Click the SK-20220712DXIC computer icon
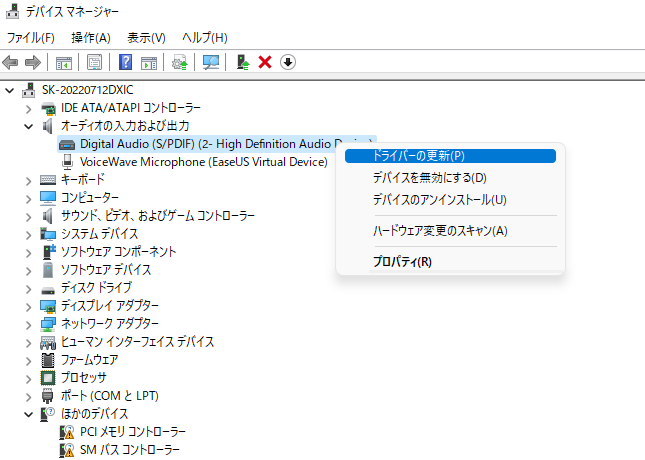Screen dimensions: 645x460 click(x=28, y=90)
